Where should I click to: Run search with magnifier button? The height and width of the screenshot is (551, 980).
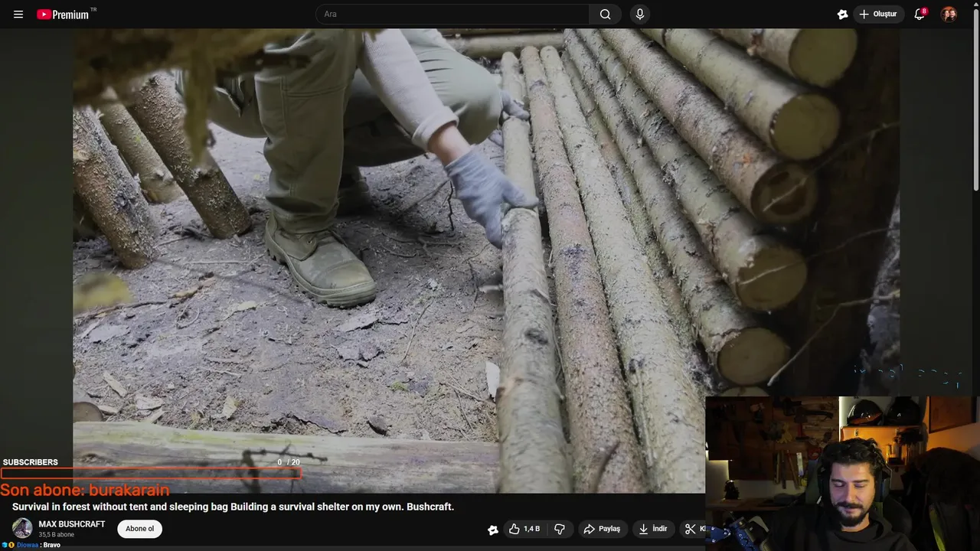tap(606, 15)
